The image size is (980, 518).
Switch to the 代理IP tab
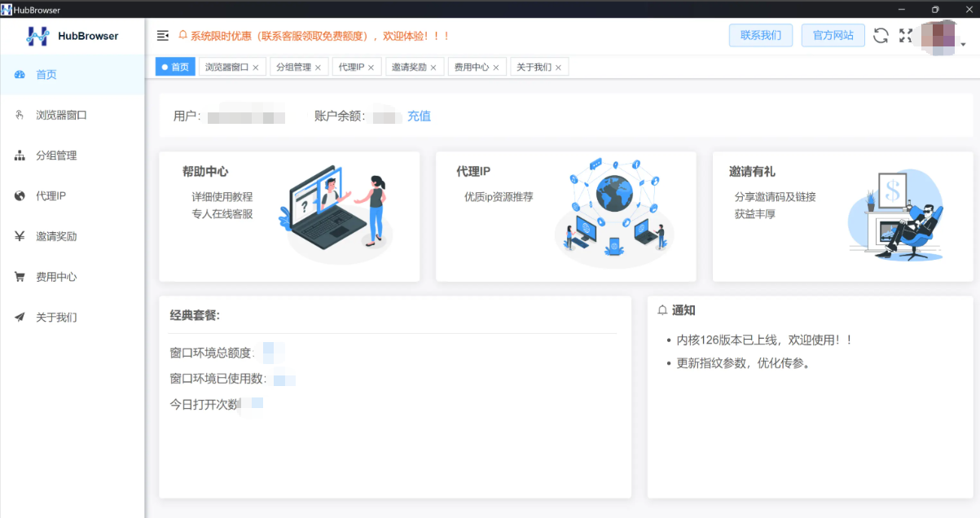pos(356,68)
